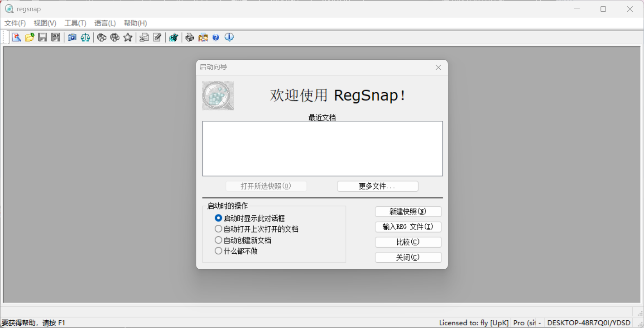Click the DESKTOP-48R7Q0I/YDSD status text

click(589, 323)
